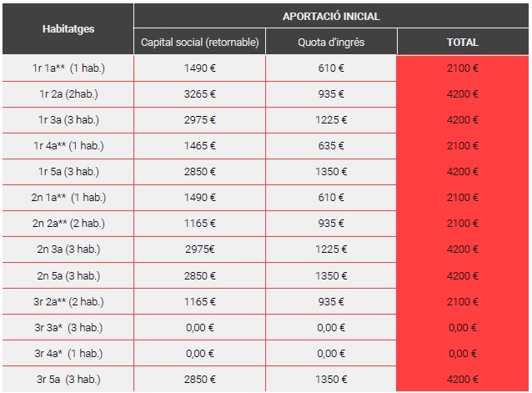
Task: Click the 3r 3a* (3 hab.) row label
Action: pos(68,328)
